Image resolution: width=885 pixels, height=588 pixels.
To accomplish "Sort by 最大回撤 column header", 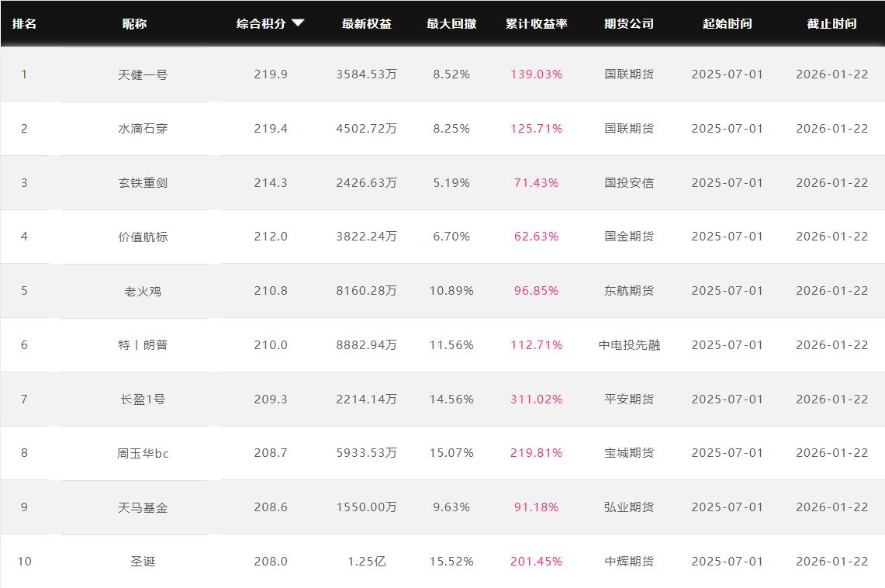I will 451,23.
